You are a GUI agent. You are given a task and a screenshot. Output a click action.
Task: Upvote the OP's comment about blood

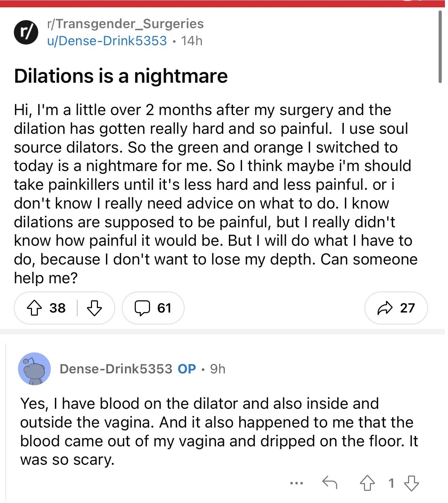(367, 483)
